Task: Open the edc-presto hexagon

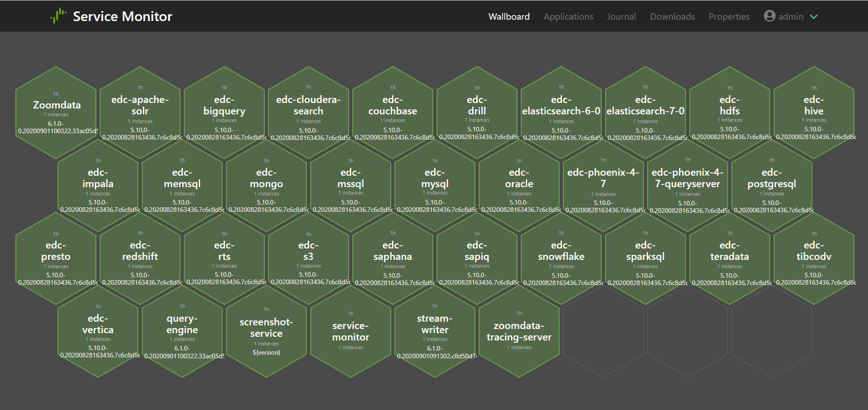Action: click(x=56, y=259)
